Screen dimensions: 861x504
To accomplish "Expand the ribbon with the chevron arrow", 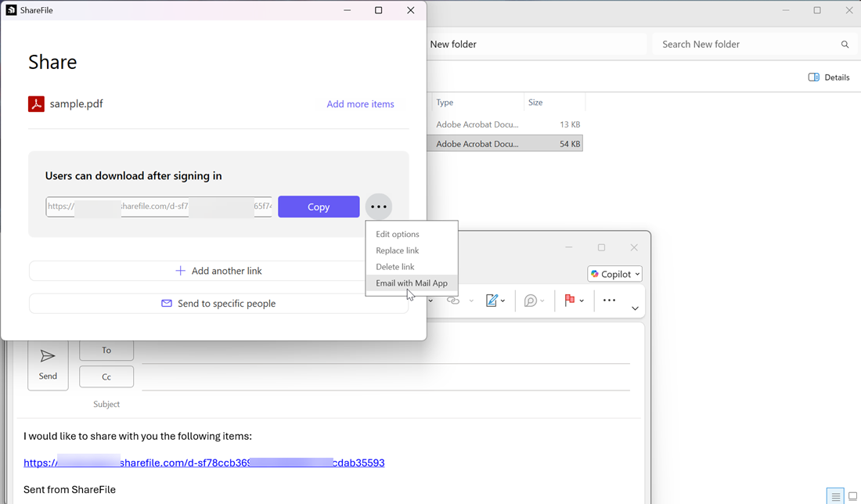I will (x=635, y=308).
